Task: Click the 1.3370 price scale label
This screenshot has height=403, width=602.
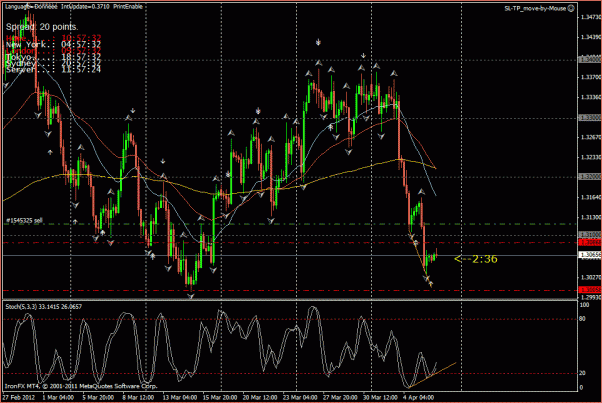Action: pos(591,77)
